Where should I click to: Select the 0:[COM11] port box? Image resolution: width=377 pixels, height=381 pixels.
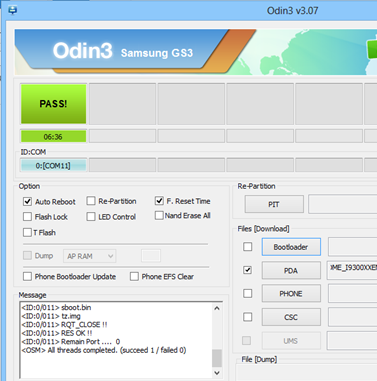click(53, 166)
